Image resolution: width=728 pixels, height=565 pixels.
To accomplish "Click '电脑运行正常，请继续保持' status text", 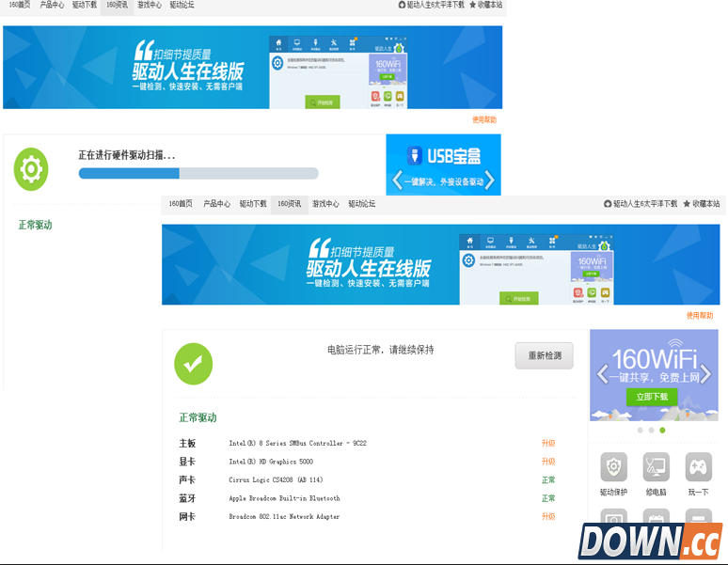I will pos(380,350).
